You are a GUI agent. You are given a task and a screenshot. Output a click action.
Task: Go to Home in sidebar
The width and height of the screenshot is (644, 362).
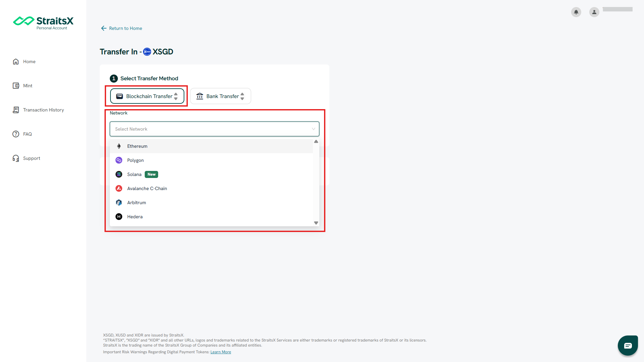(29, 61)
